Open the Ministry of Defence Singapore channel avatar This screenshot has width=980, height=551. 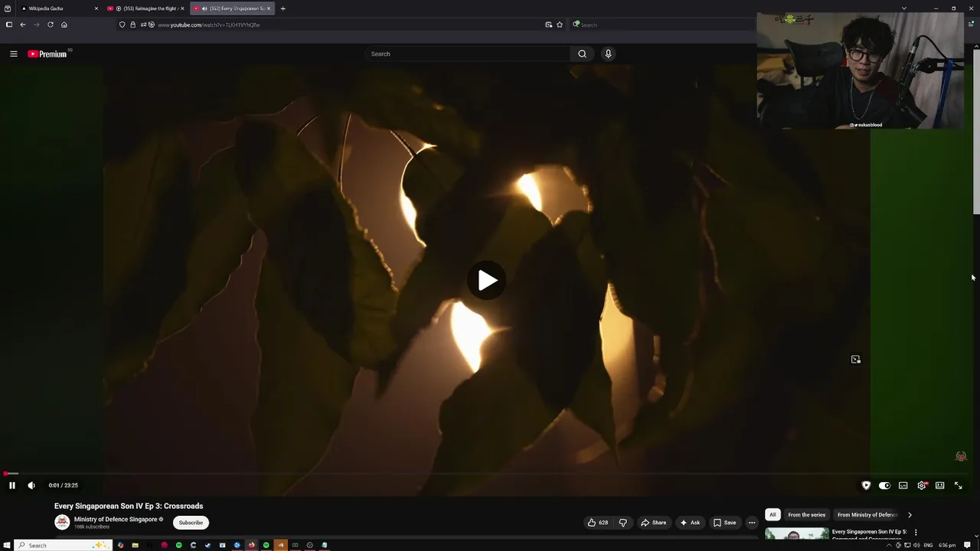(62, 522)
